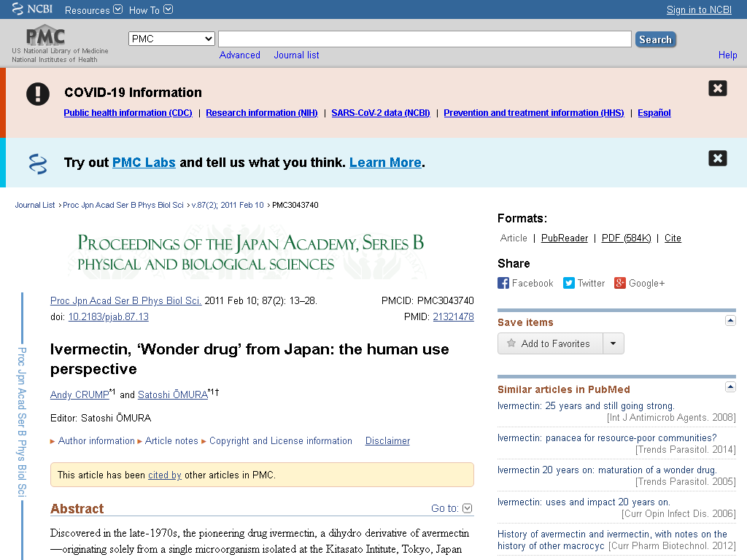The width and height of the screenshot is (747, 560).
Task: Click the Learn More link
Action: 385,163
